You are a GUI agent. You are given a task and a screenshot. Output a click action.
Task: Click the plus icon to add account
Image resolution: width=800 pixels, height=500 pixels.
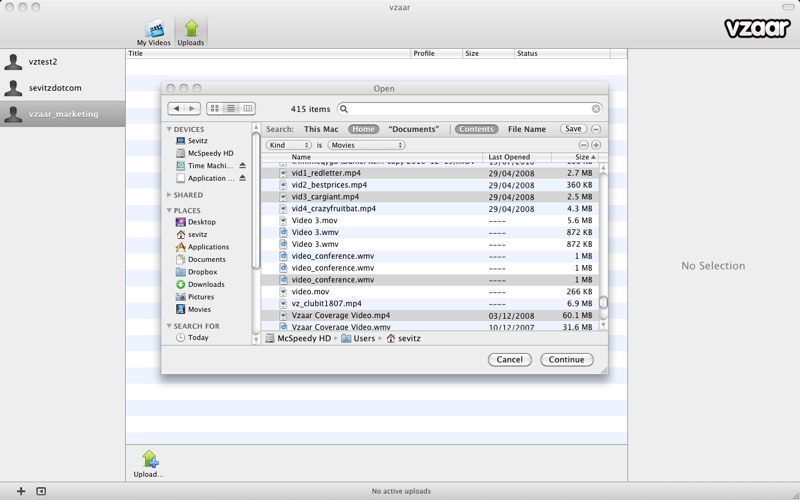click(x=21, y=491)
